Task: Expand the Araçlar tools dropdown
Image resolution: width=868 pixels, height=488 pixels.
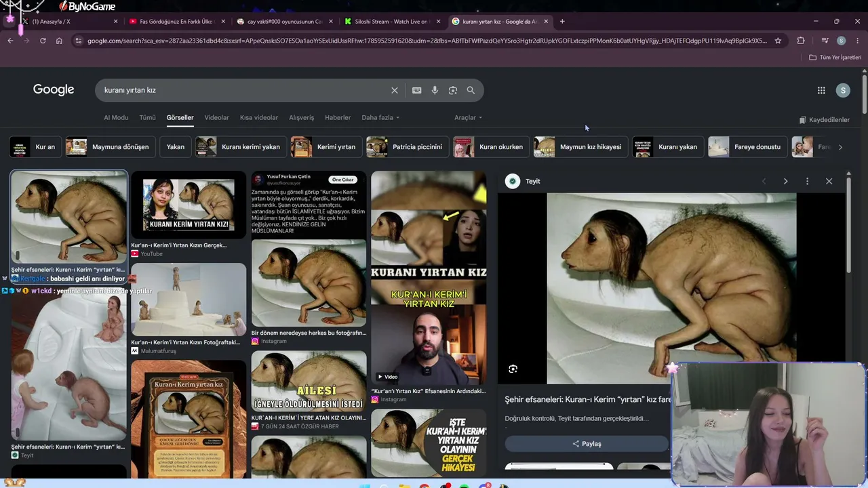Action: click(x=468, y=117)
